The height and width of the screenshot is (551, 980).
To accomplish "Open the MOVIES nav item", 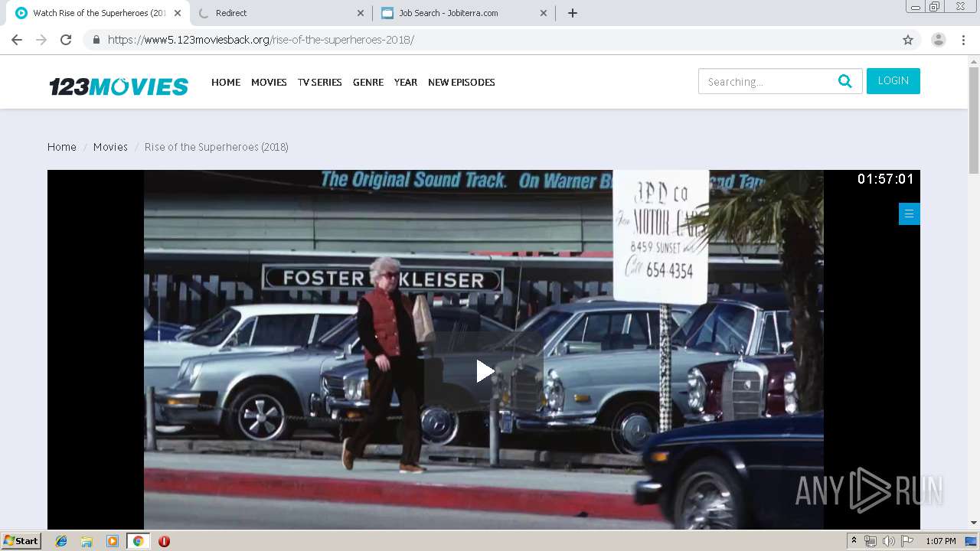I will tap(269, 82).
